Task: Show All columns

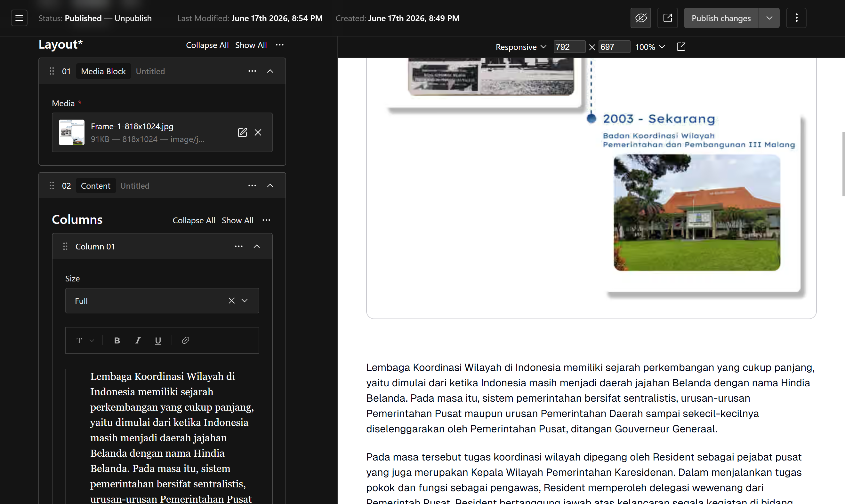Action: tap(237, 220)
